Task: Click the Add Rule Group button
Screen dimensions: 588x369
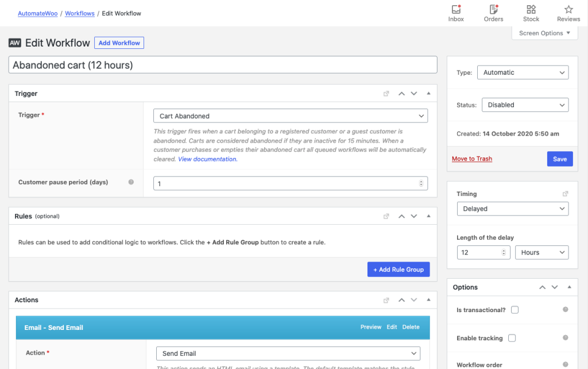Action: [x=399, y=269]
